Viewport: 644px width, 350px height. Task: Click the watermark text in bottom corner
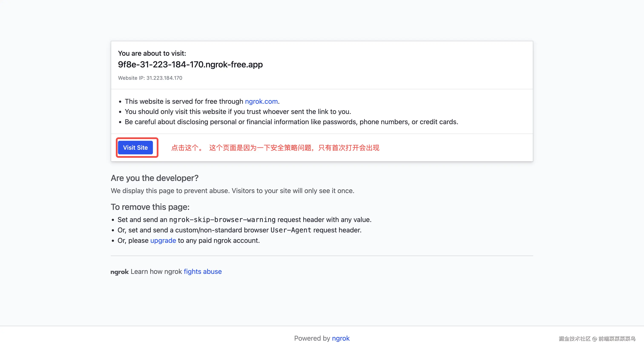coord(597,339)
